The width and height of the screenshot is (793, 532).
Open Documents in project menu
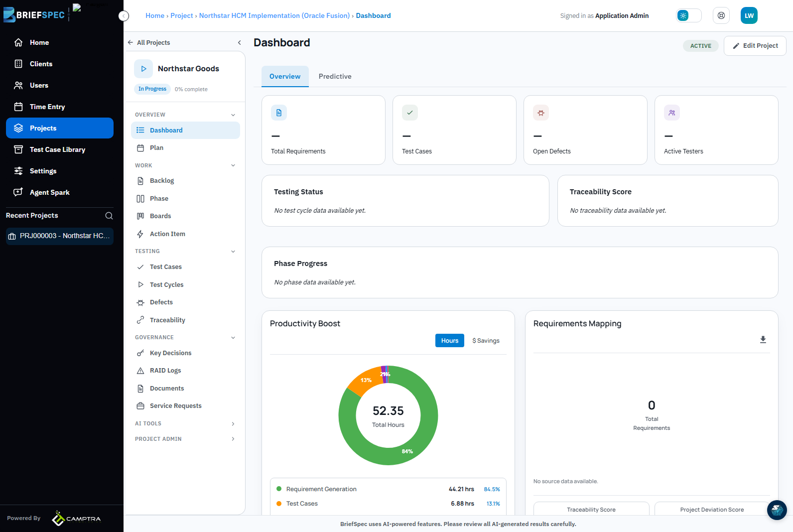point(185,389)
